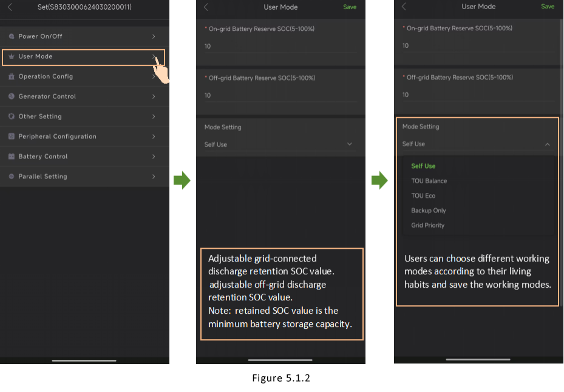The image size is (564, 392).
Task: Select TOU Balance from the mode list
Action: click(x=429, y=181)
